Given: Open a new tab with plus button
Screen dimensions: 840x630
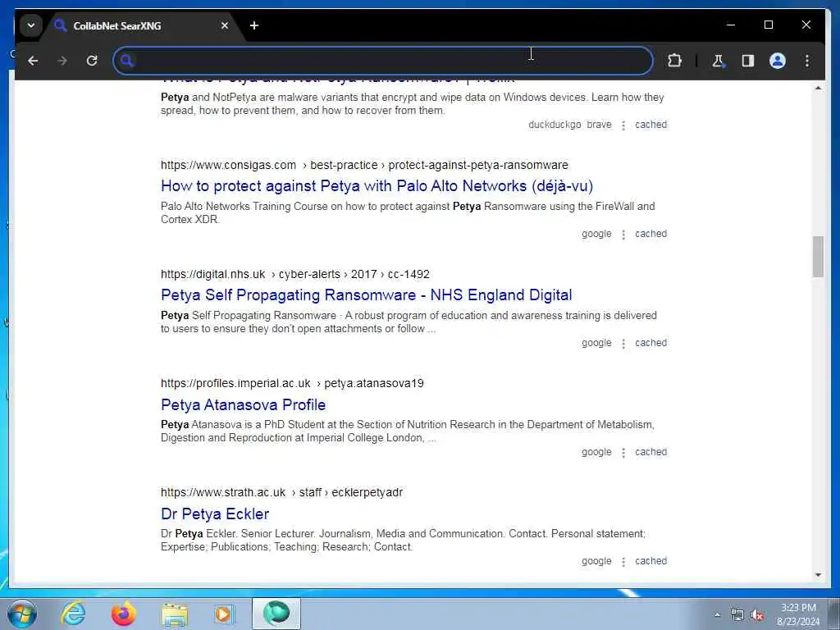Looking at the screenshot, I should pos(254,25).
